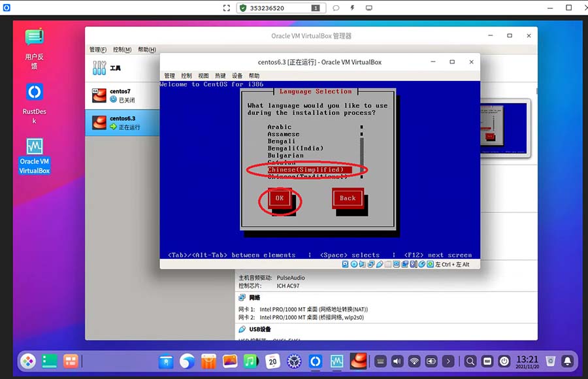Open the chat bubble icon in remote toolbar
This screenshot has width=588, height=379.
(336, 8)
